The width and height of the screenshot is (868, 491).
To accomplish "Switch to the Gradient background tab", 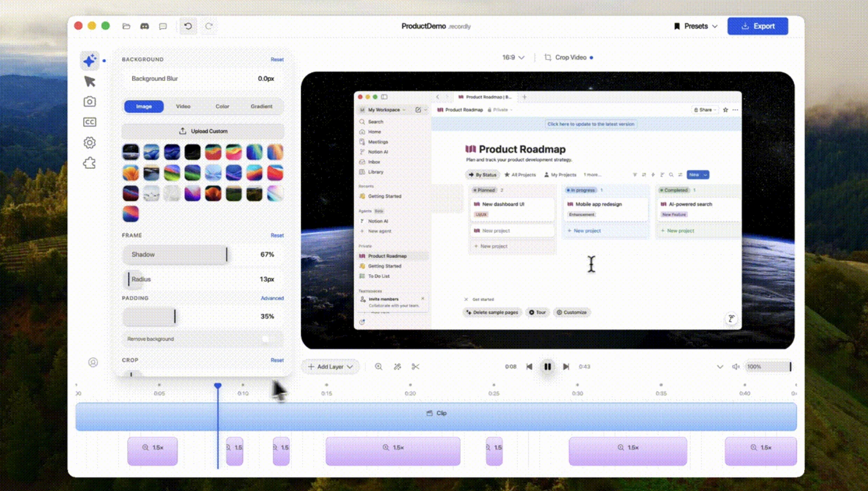I will [261, 107].
